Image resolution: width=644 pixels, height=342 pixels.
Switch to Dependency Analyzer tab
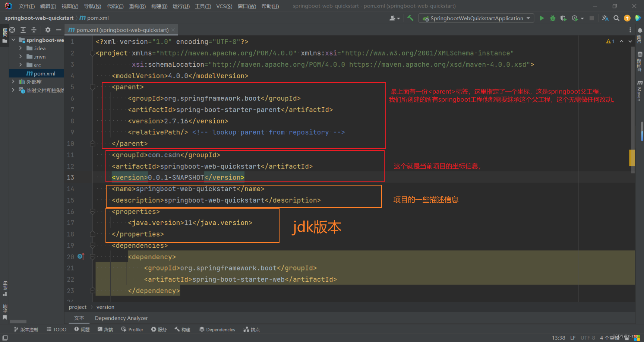click(121, 318)
